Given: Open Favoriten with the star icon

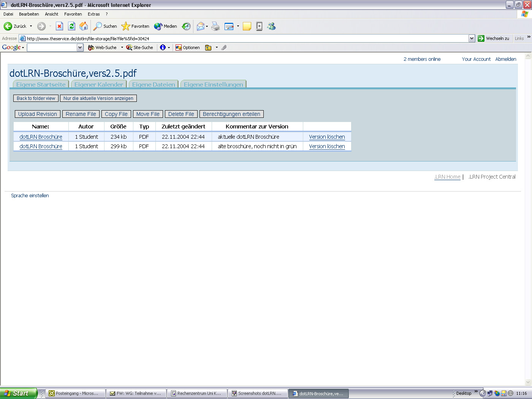Looking at the screenshot, I should click(125, 26).
